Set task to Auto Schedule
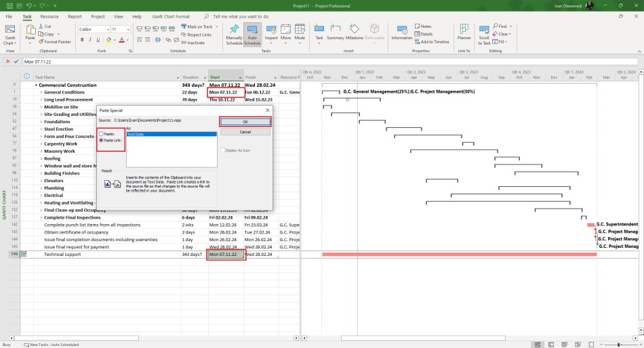This screenshot has width=644, height=348. [252, 35]
